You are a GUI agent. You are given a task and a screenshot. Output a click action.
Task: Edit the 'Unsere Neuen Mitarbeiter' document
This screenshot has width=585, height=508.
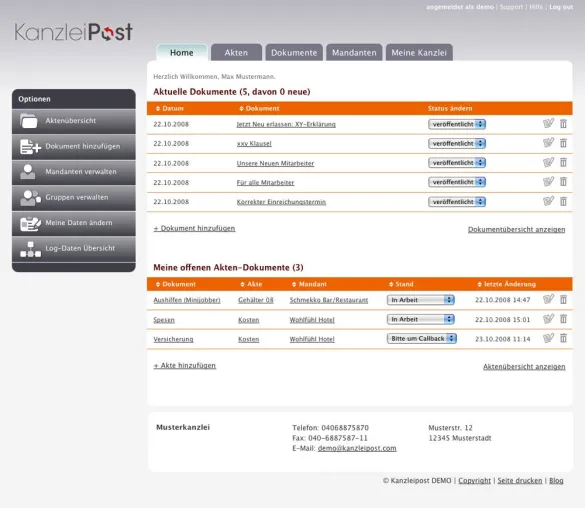coord(548,162)
